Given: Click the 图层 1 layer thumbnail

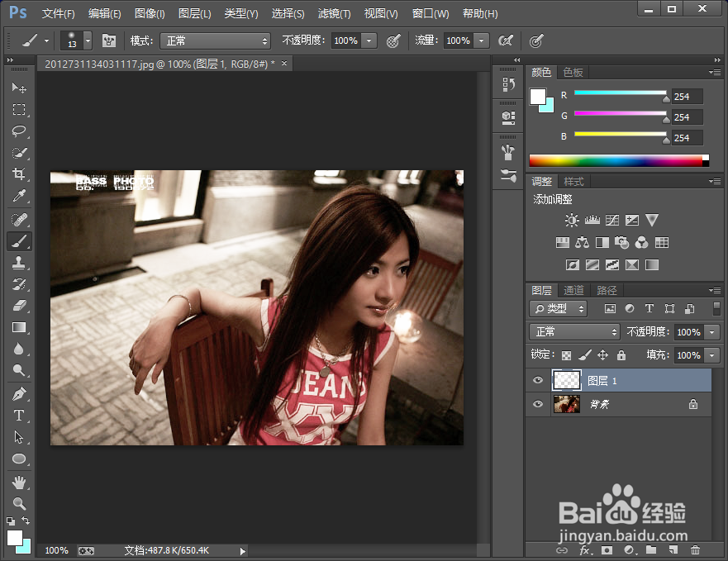Looking at the screenshot, I should point(566,380).
